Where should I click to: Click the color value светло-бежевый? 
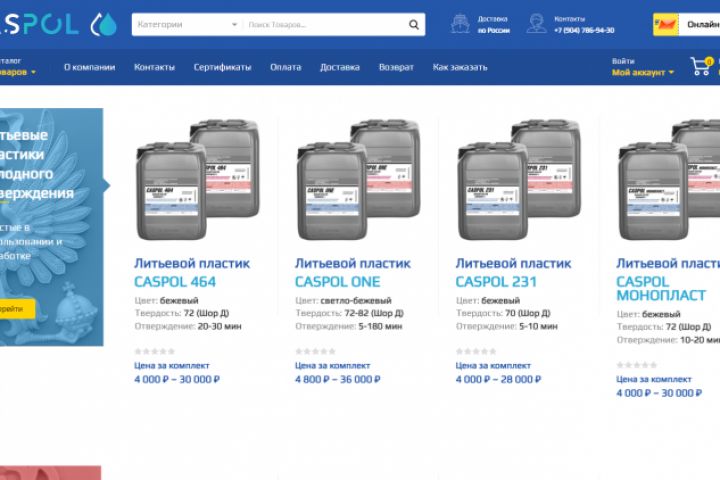pyautogui.click(x=356, y=300)
